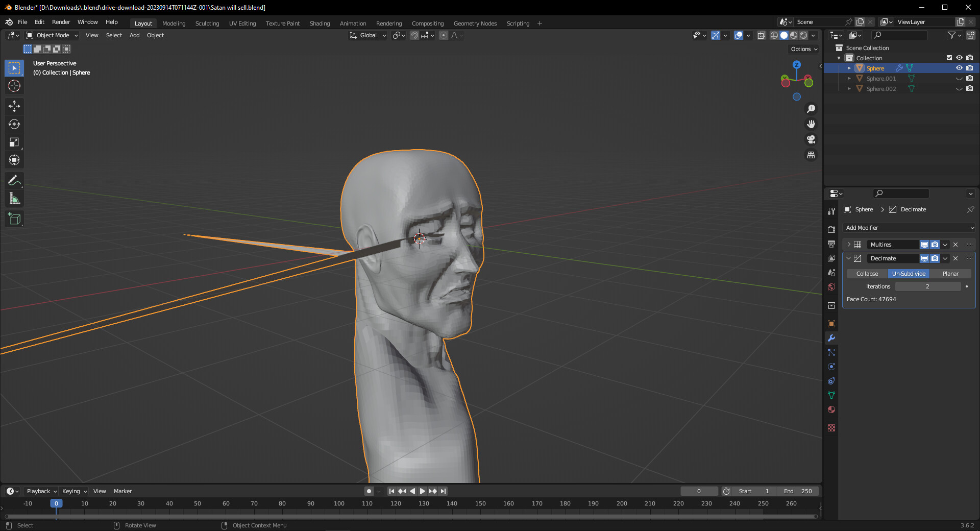Toggle Multires modifier render display

pyautogui.click(x=935, y=245)
